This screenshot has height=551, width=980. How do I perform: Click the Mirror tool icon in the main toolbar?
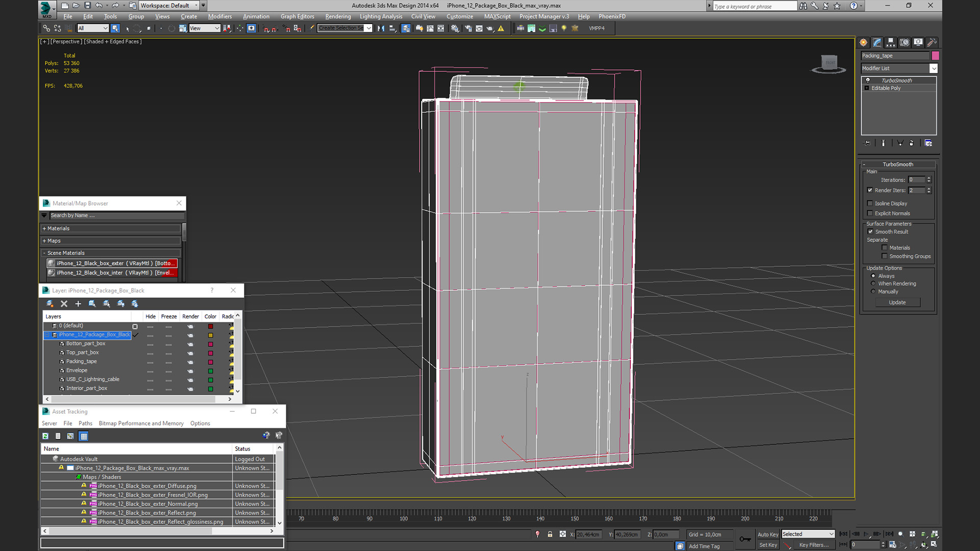(381, 29)
